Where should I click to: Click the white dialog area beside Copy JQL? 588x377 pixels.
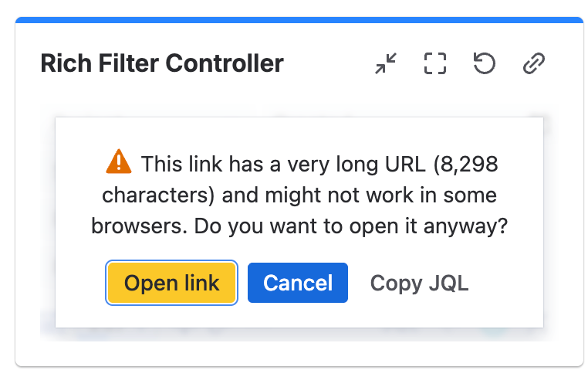click(x=506, y=283)
